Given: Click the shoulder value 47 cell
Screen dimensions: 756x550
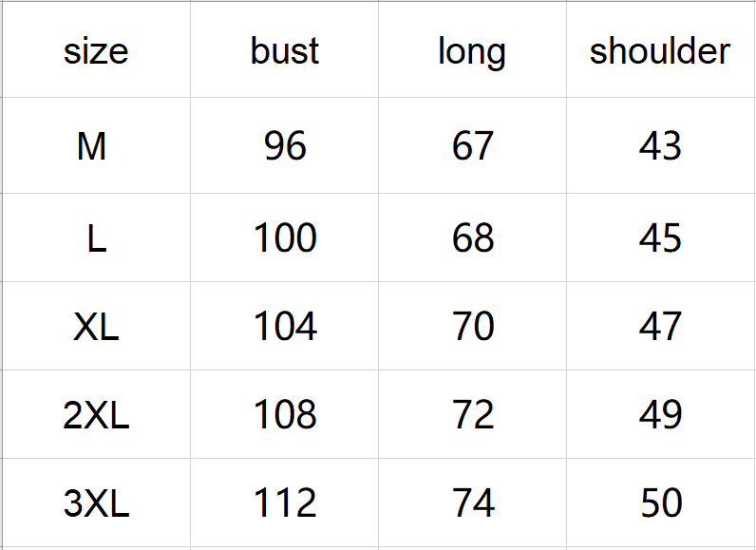Looking at the screenshot, I should (x=661, y=328).
